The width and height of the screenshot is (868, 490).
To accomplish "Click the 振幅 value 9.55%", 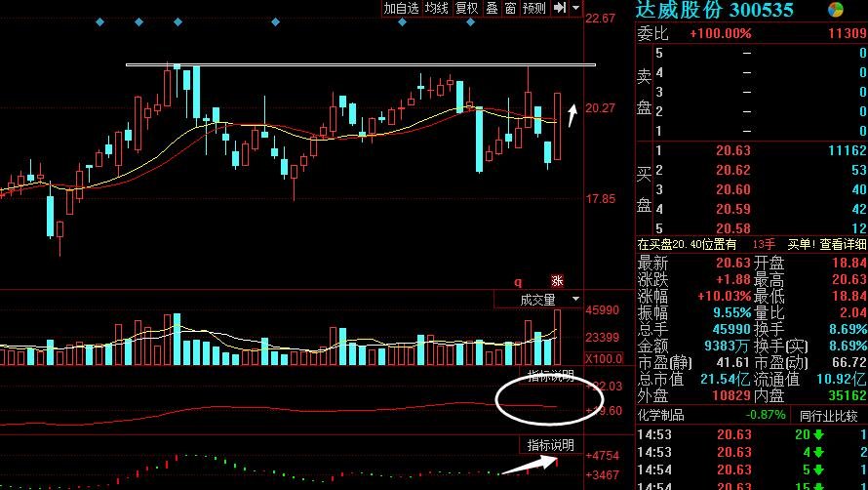I will pyautogui.click(x=733, y=312).
